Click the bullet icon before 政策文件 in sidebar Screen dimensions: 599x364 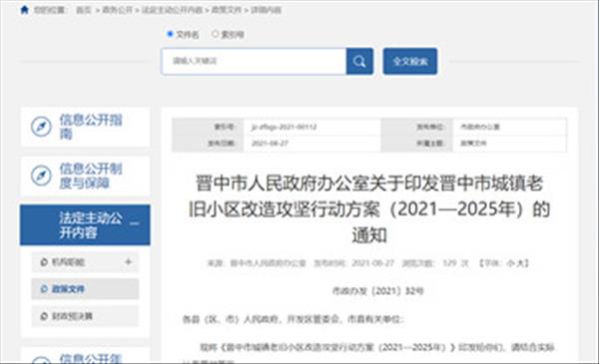pos(44,289)
